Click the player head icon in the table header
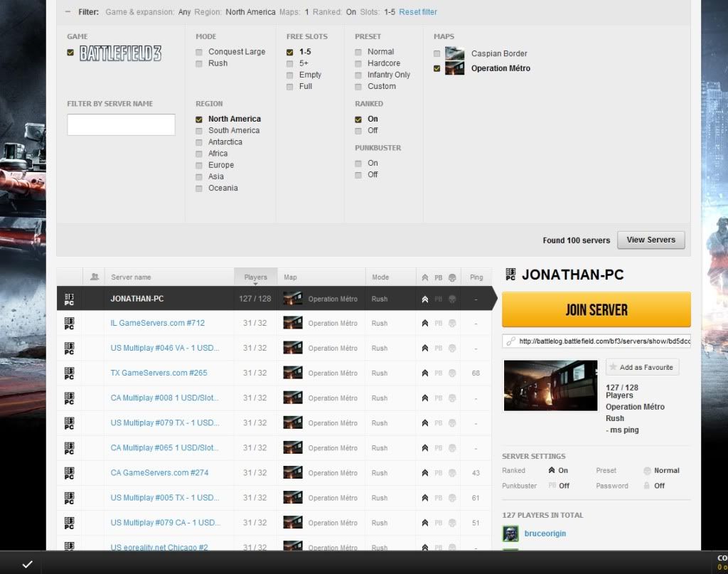This screenshot has width=728, height=574. point(95,277)
